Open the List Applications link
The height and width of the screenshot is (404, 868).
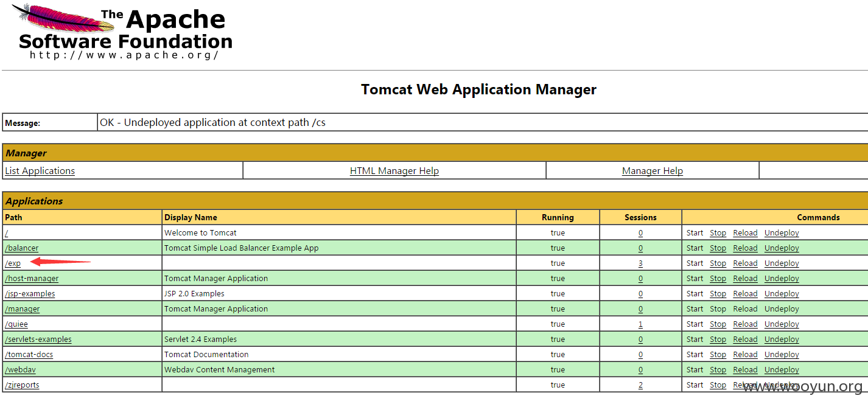tap(40, 171)
